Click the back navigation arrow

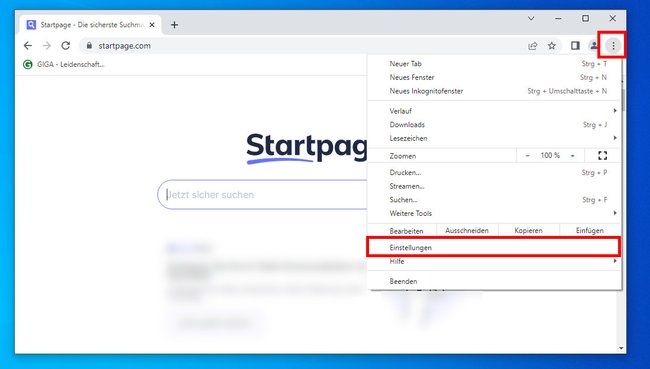28,46
